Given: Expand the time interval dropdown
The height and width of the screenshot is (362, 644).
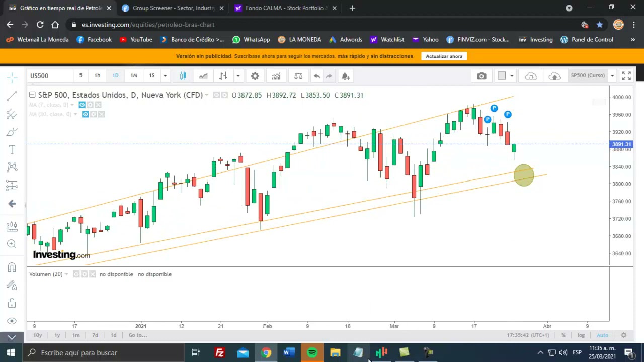Looking at the screenshot, I should [x=165, y=76].
